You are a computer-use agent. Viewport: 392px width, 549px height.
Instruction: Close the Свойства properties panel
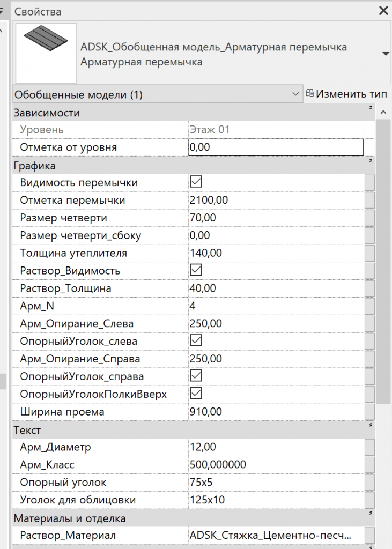pos(383,11)
